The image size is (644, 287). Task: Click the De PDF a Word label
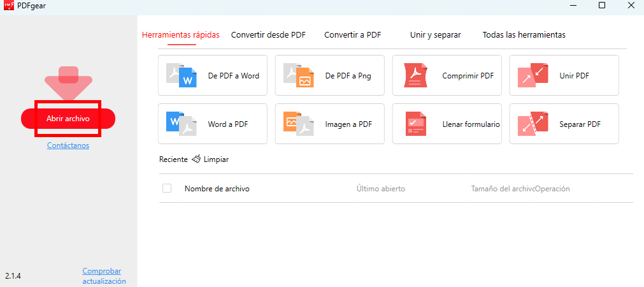pos(234,76)
